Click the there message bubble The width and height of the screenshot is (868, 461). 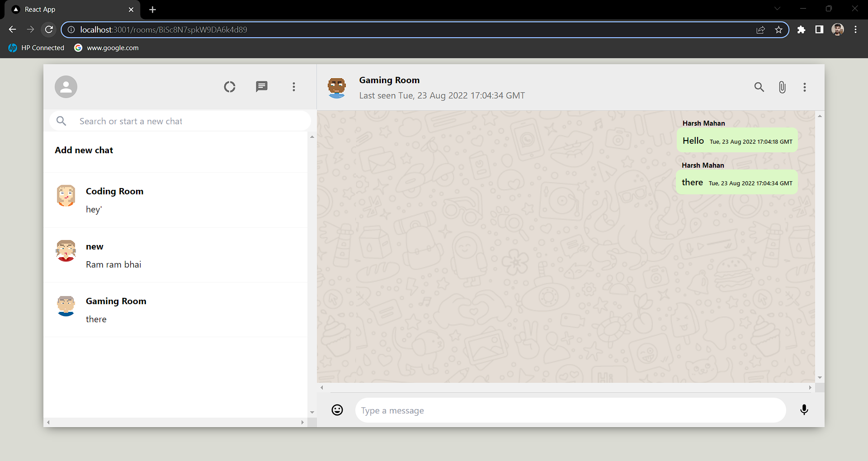point(737,182)
